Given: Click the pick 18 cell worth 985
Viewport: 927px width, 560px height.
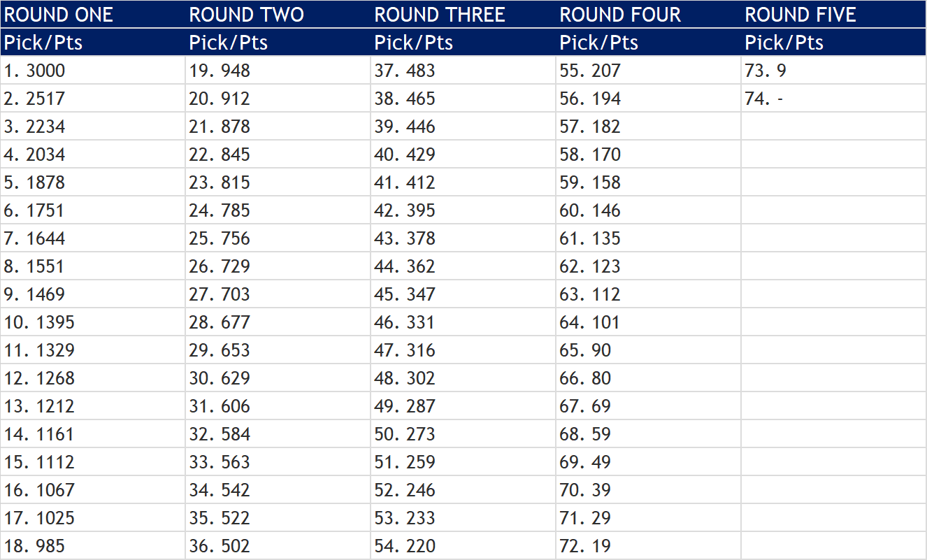Looking at the screenshot, I should (93, 546).
